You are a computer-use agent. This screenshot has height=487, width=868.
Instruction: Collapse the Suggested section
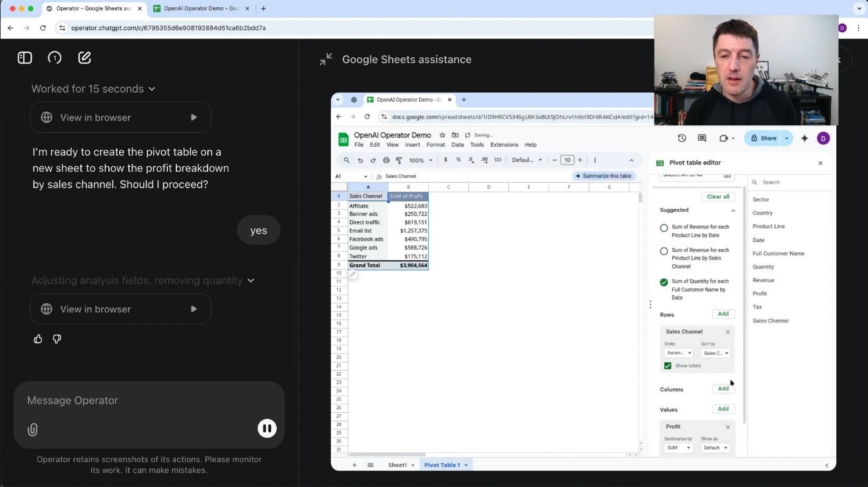tap(733, 211)
